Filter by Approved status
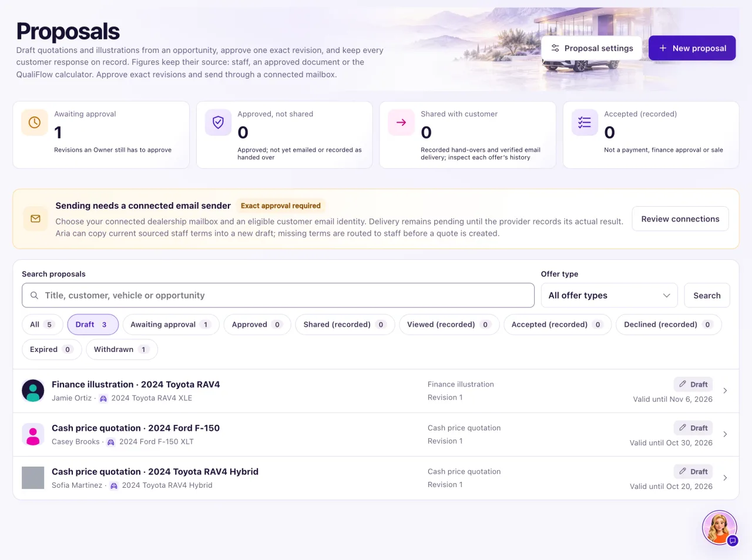This screenshot has height=560, width=752. click(x=257, y=324)
